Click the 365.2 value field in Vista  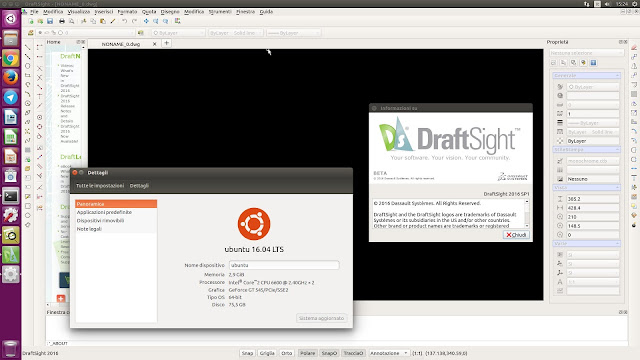point(593,199)
